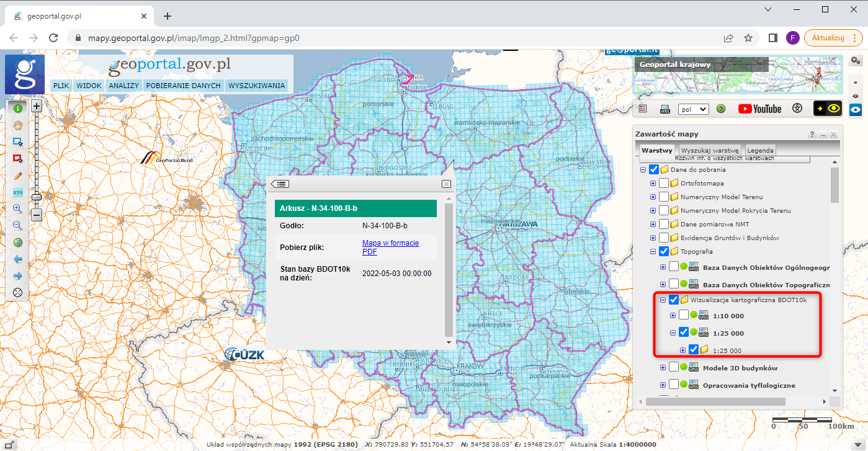This screenshot has width=868, height=451.
Task: Collapse the Wizualizacja kartograficzna BDOT10k node
Action: point(663,300)
